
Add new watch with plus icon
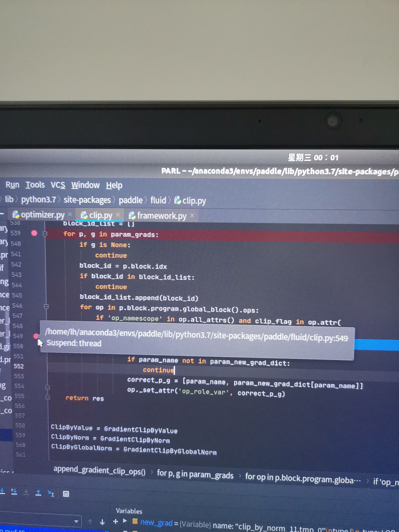(x=115, y=521)
